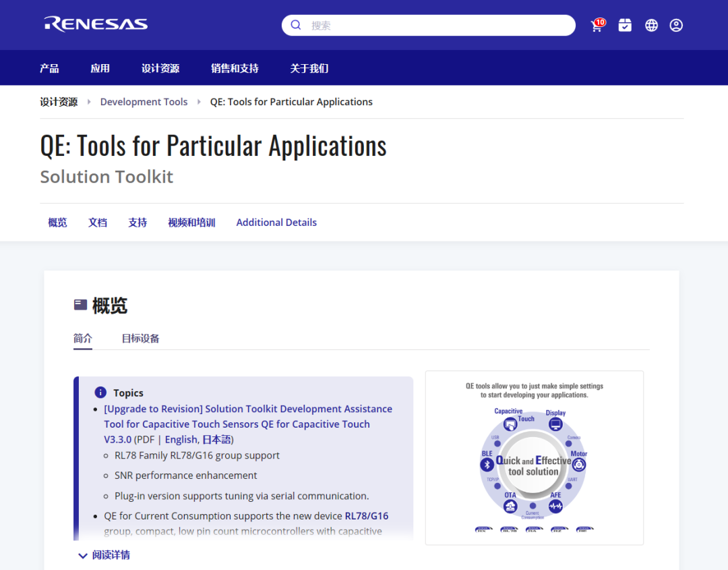Jump to the 文档 section tab

coord(98,223)
